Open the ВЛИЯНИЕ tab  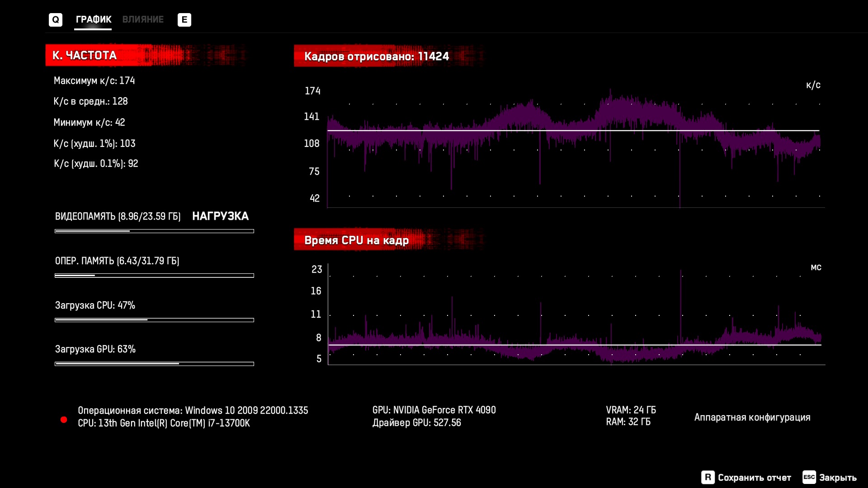tap(143, 19)
